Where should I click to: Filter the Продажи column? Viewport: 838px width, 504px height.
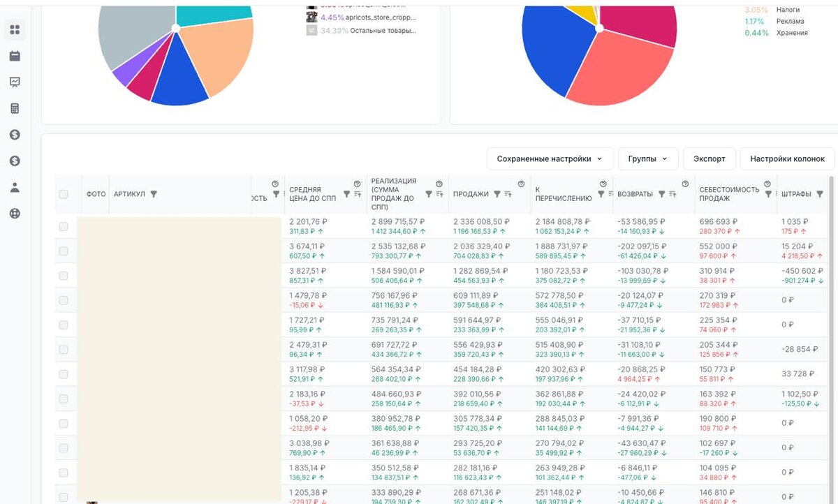(497, 194)
